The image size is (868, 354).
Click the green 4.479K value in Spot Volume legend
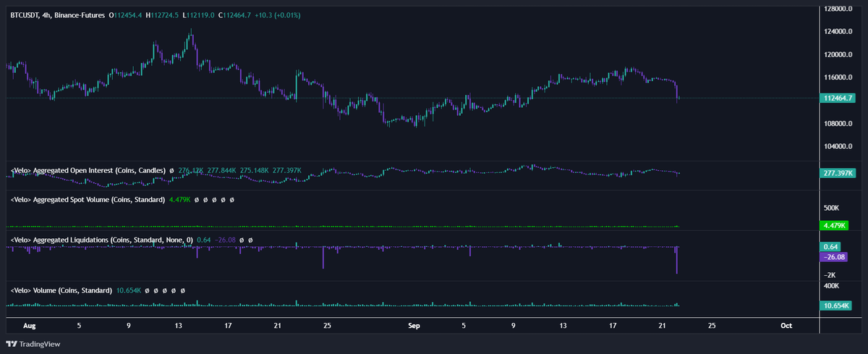179,199
